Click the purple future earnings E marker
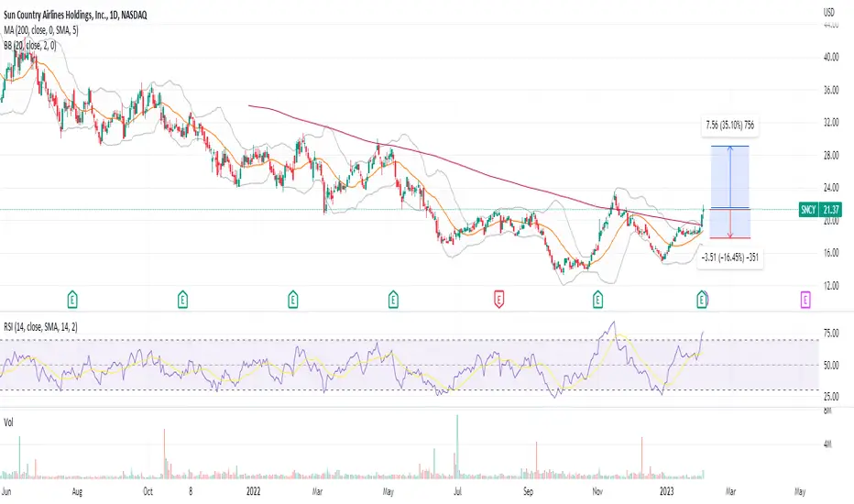 click(x=805, y=299)
